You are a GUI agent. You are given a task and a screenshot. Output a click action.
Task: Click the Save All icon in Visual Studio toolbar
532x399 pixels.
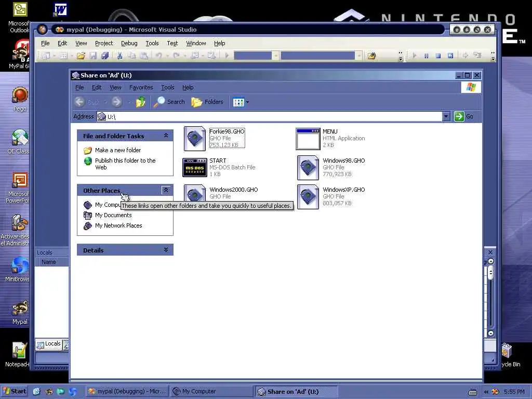coord(105,56)
